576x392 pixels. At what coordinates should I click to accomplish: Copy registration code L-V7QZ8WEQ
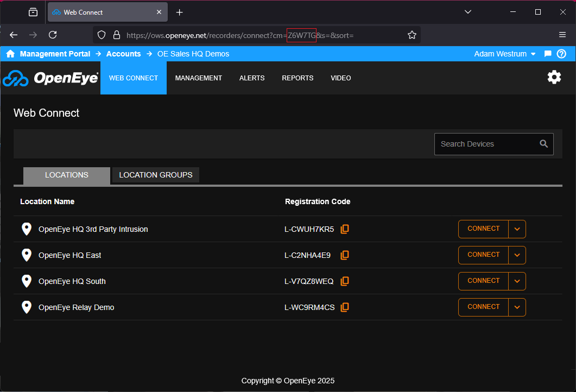click(345, 281)
